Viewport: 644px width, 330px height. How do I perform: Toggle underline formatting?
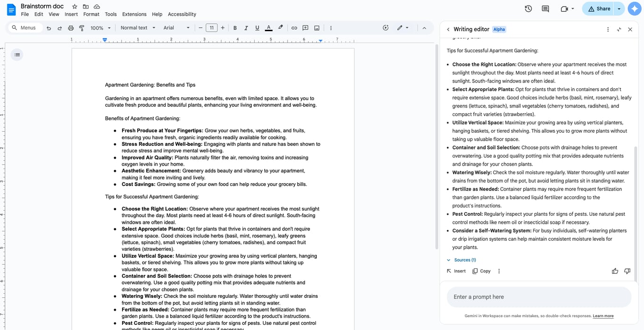(x=257, y=28)
